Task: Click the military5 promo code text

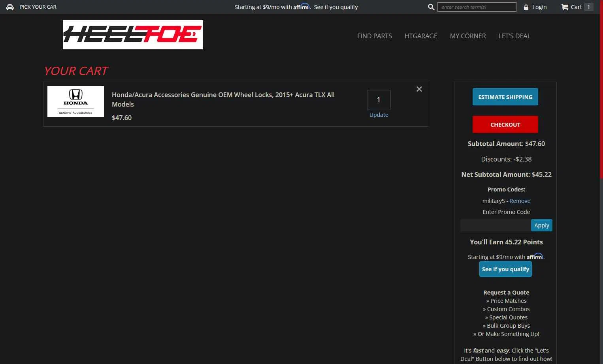Action: 494,201
